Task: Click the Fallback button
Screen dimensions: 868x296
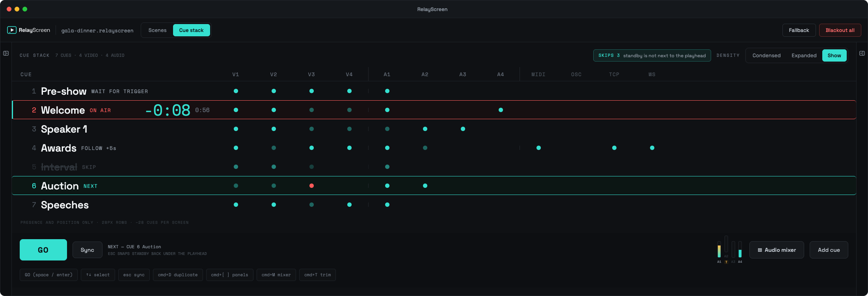Action: [x=799, y=30]
